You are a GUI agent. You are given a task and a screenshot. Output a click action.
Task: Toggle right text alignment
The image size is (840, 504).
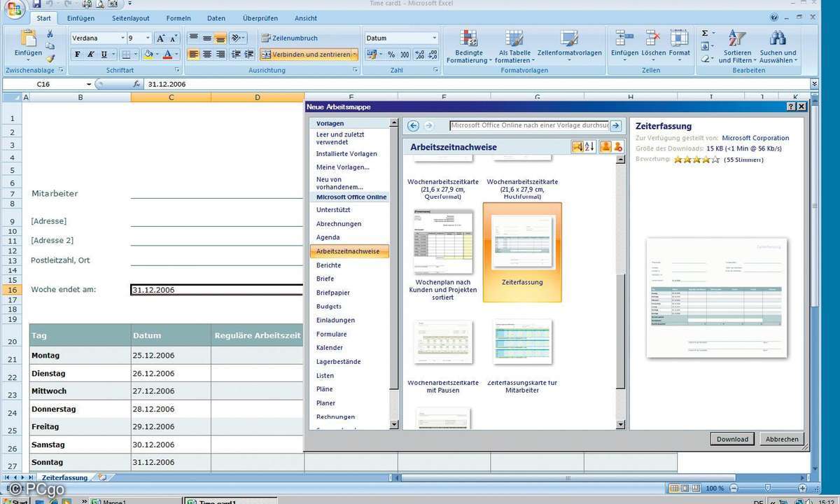[220, 54]
